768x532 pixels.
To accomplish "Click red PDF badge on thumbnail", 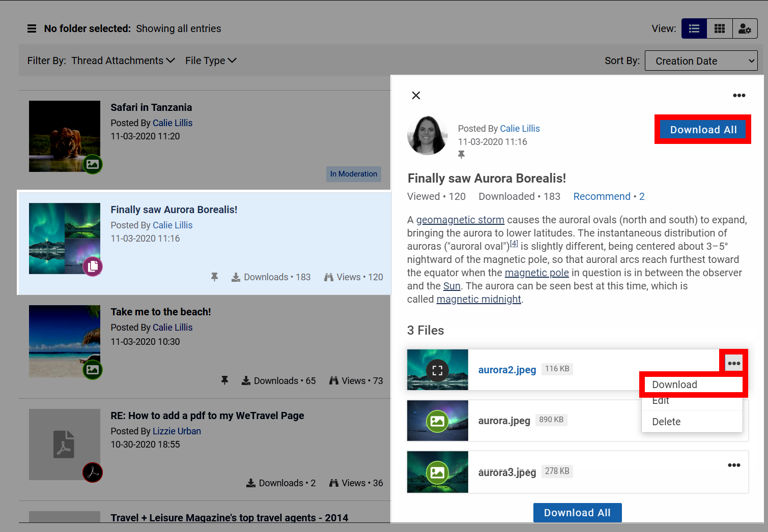I will click(93, 472).
